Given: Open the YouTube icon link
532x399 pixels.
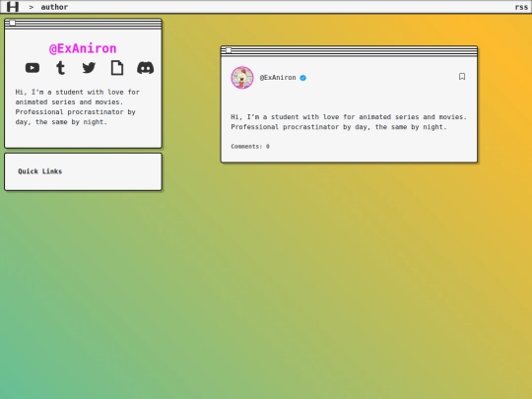Looking at the screenshot, I should click(x=33, y=68).
